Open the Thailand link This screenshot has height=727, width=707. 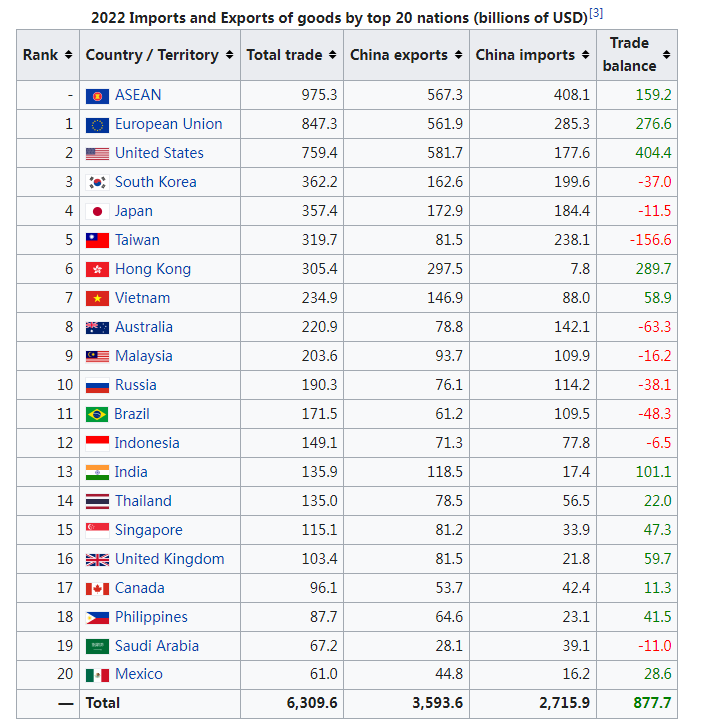tap(143, 501)
